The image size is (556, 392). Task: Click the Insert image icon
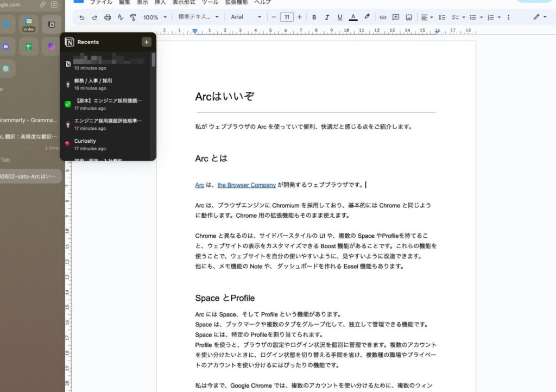click(409, 17)
